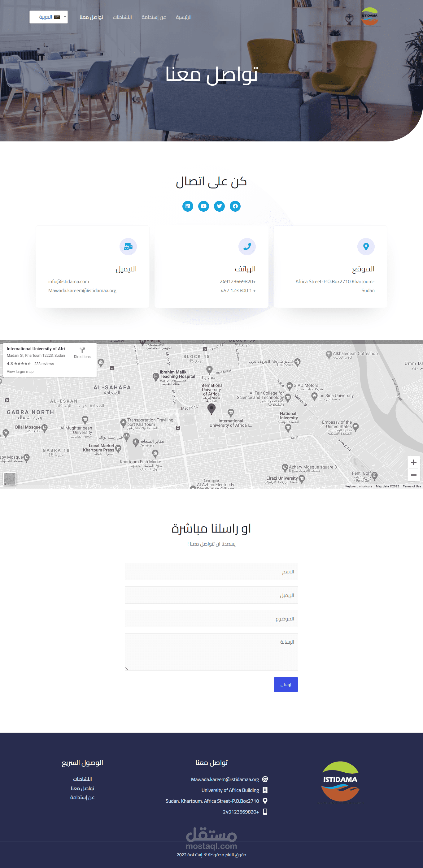Image resolution: width=423 pixels, height=868 pixels.
Task: Open the Facebook social icon
Action: point(235,206)
